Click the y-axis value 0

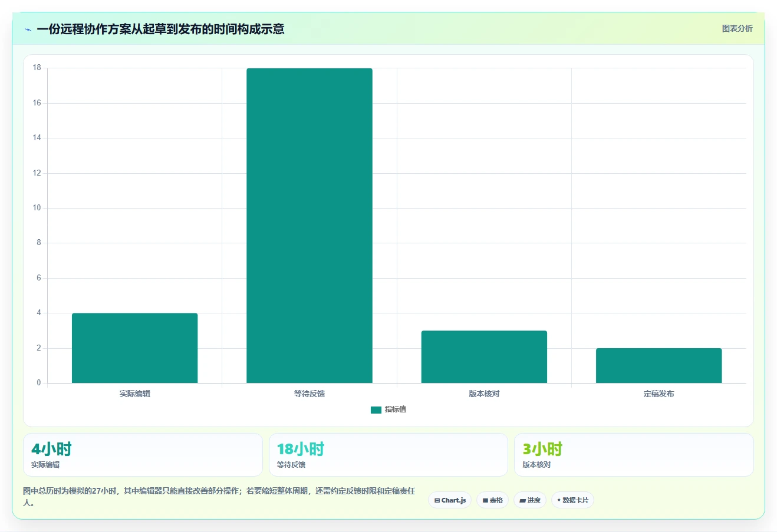point(39,383)
